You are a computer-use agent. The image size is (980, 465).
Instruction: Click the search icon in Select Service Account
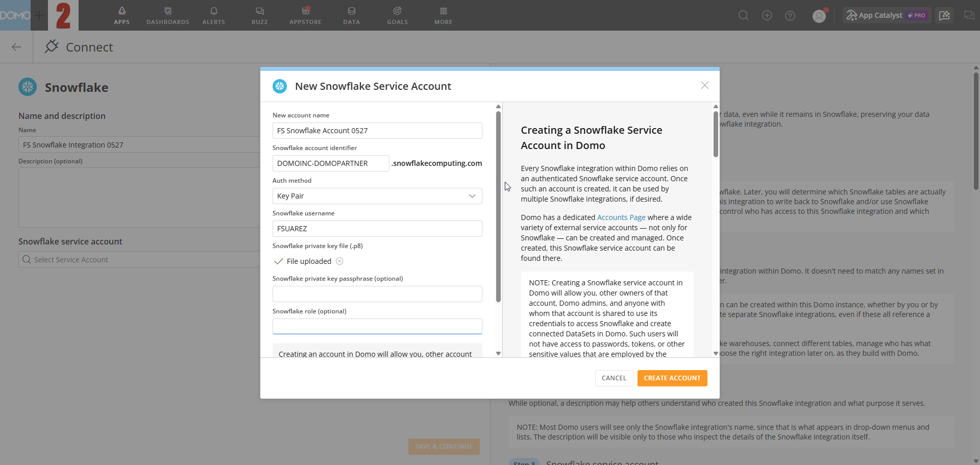click(27, 260)
